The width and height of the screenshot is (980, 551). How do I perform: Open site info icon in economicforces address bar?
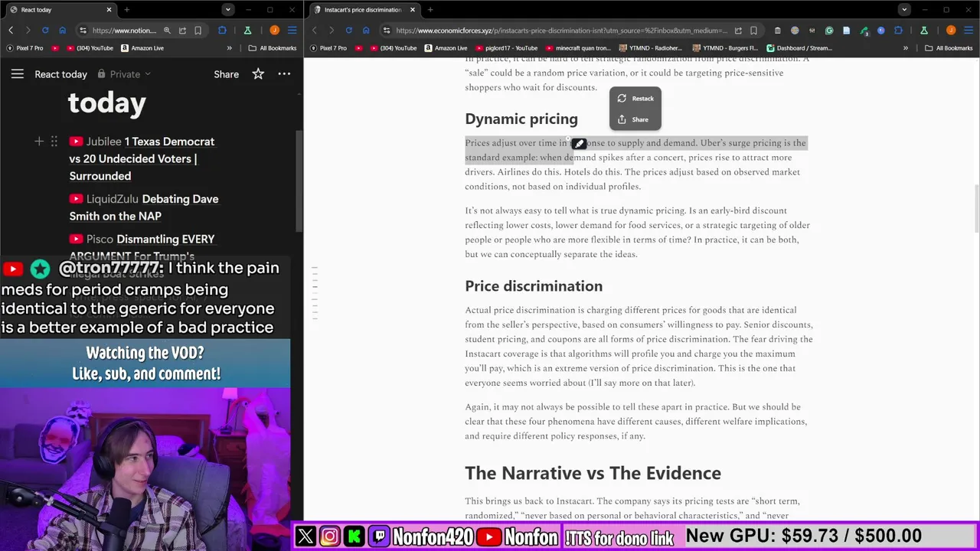pos(387,31)
